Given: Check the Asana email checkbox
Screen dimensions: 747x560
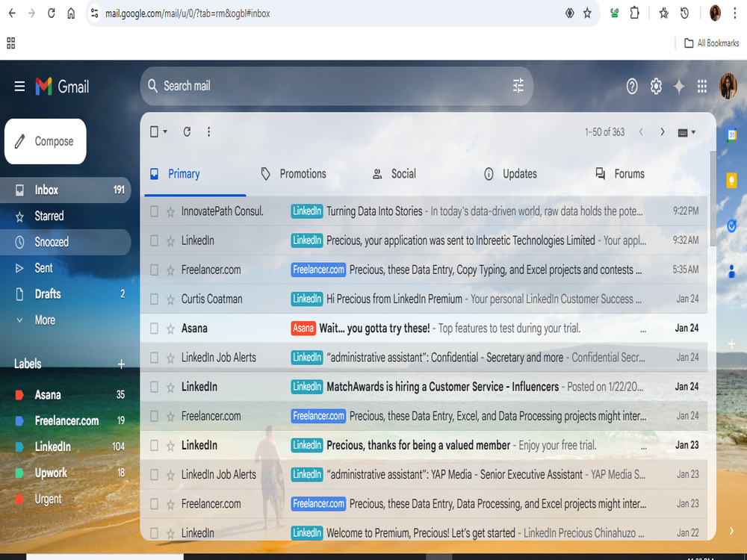Looking at the screenshot, I should pyautogui.click(x=154, y=329).
